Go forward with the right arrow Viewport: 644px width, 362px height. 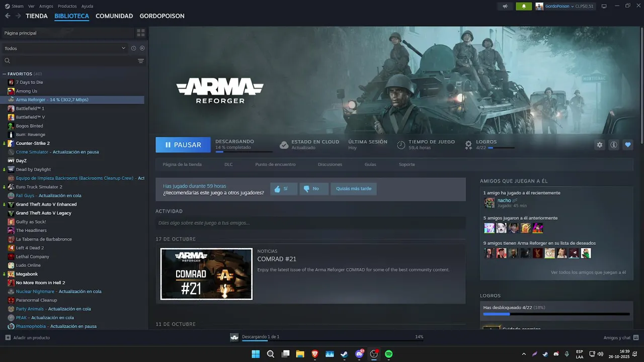tap(18, 16)
